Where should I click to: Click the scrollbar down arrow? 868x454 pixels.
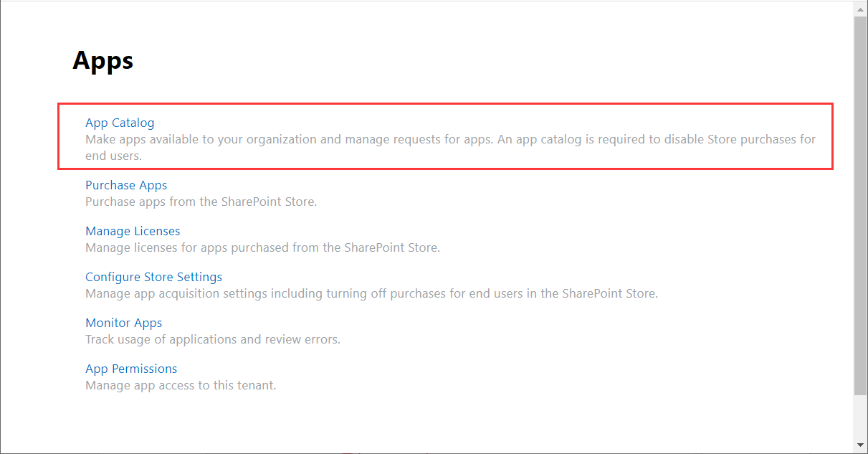coord(860,445)
